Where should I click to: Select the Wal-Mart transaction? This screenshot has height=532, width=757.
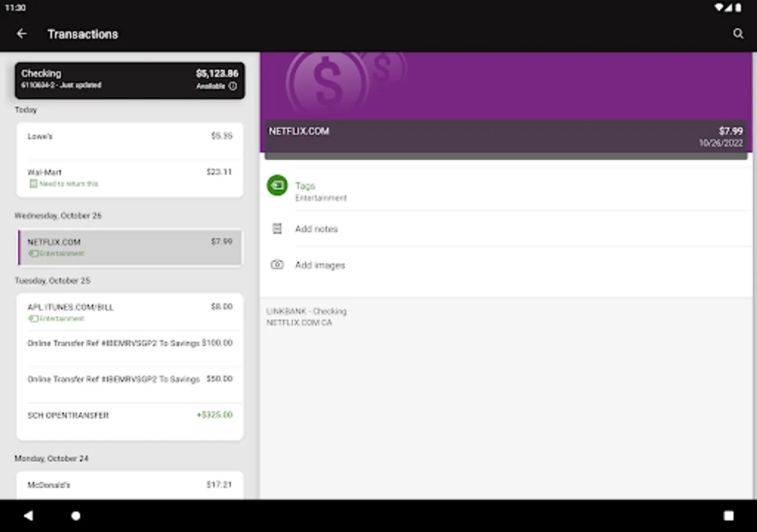(x=130, y=178)
